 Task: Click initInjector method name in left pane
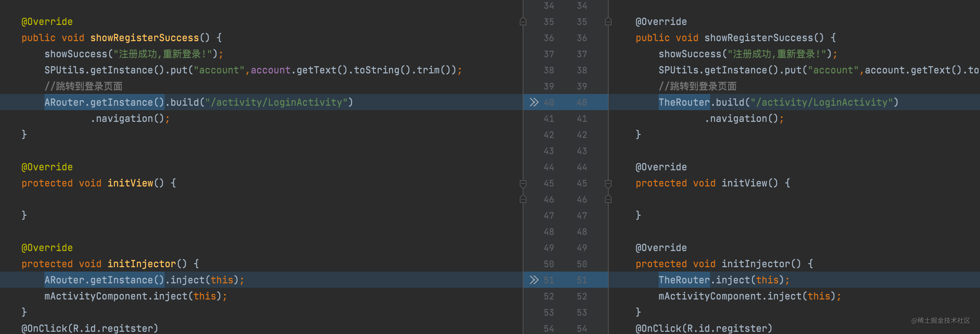[x=141, y=264]
